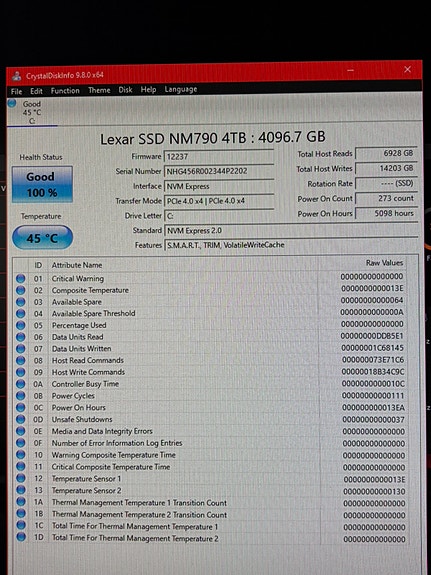Click the Serial Number field
The image size is (431, 575).
point(219,171)
